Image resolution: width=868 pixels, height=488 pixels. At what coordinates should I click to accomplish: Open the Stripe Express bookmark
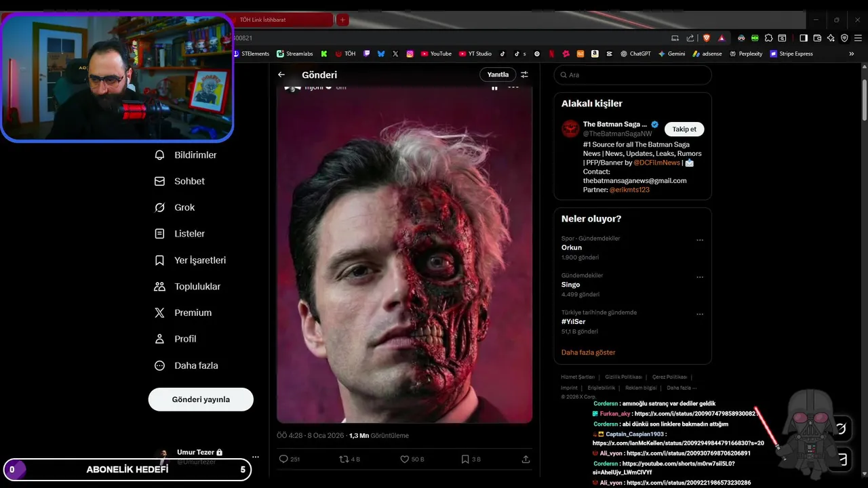791,54
